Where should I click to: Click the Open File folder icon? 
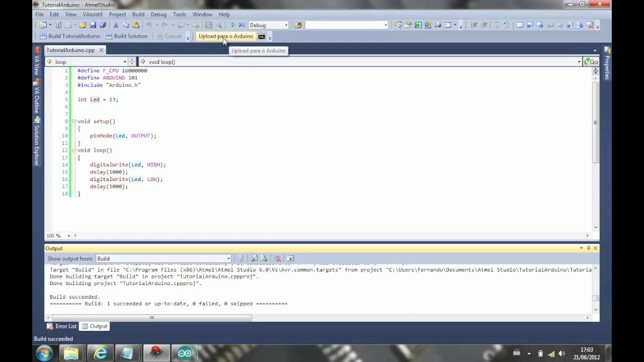point(83,25)
